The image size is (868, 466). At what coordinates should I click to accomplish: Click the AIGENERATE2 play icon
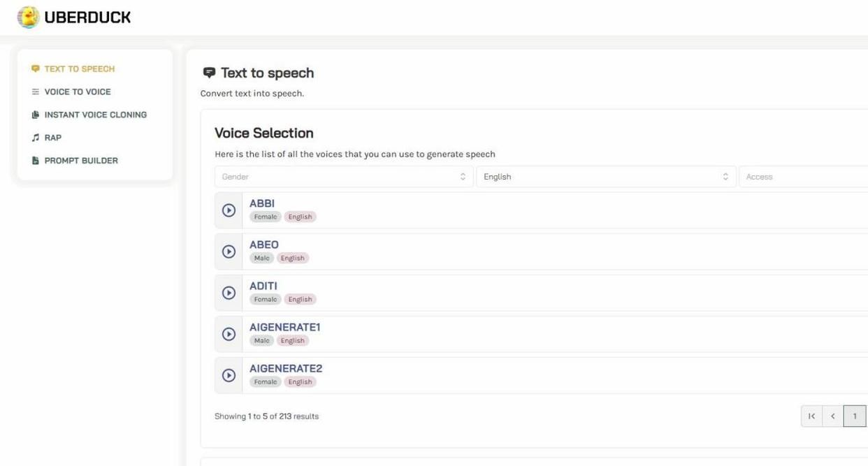(x=229, y=375)
